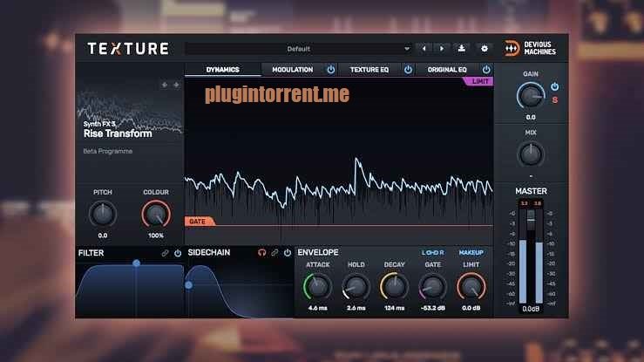Select the Filter curve node
The height and width of the screenshot is (362, 644).
tap(136, 263)
